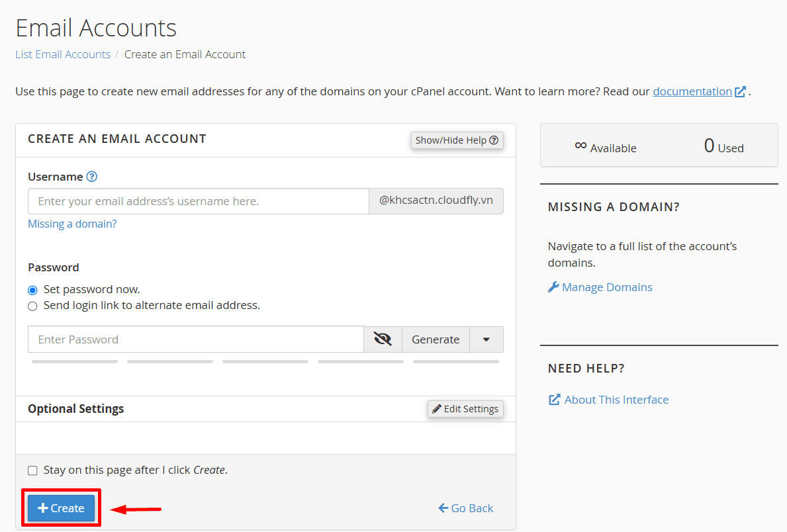
Task: Click the pencil icon on Edit Settings
Action: [436, 408]
